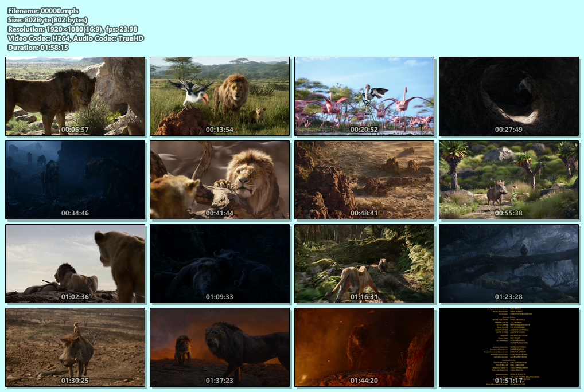Click the 'Filename: 00000.mpls' text
Viewport: 584px width, 392px height.
pyautogui.click(x=43, y=11)
